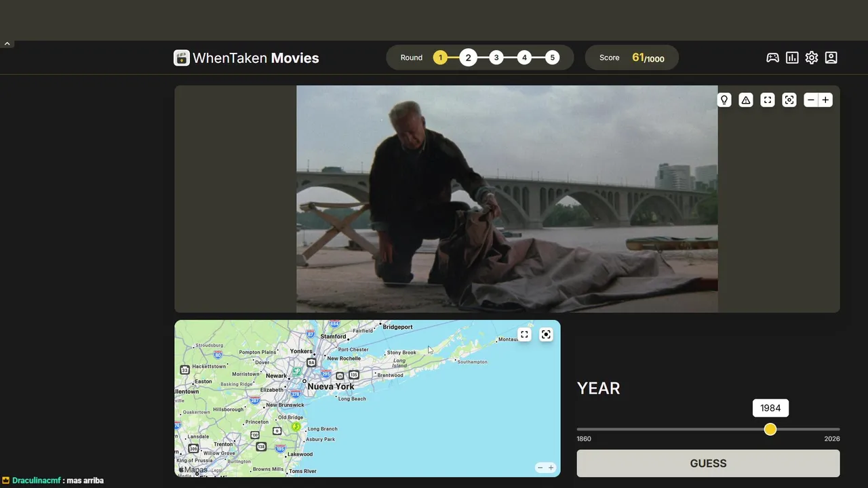The image size is (868, 488).
Task: Select round 1 indicator
Action: point(440,58)
